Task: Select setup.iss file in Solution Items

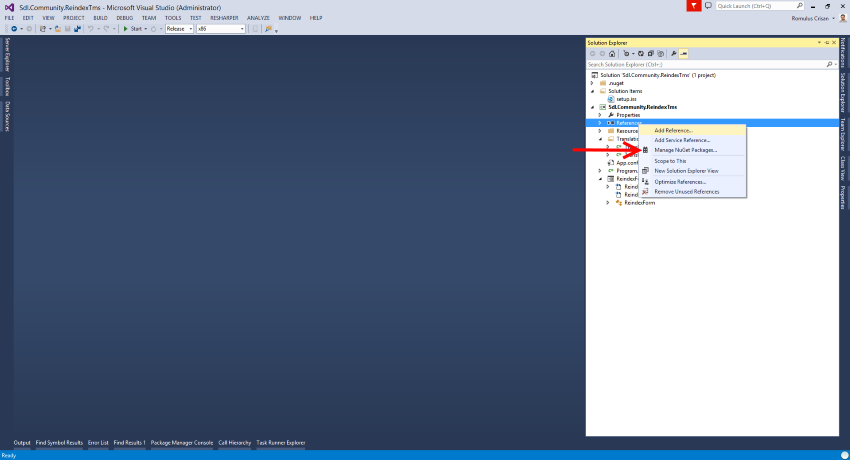Action: click(x=627, y=99)
